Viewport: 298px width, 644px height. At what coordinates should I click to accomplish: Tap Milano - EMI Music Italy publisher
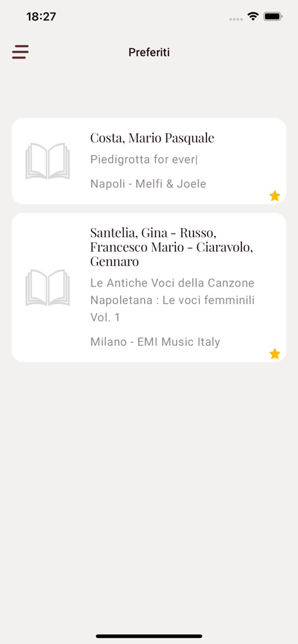click(155, 342)
